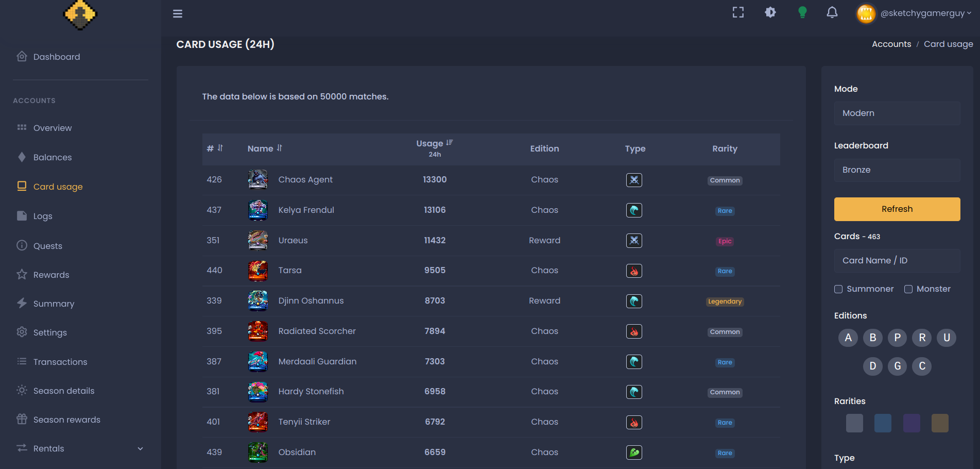This screenshot has height=469, width=980.
Task: Click Tenyii Striker fire type icon
Action: (634, 423)
